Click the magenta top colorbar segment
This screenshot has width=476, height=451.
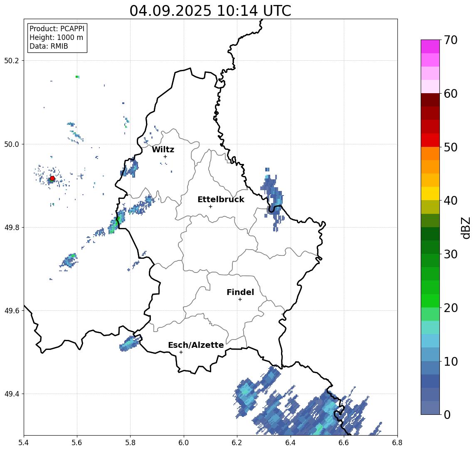[x=430, y=47]
